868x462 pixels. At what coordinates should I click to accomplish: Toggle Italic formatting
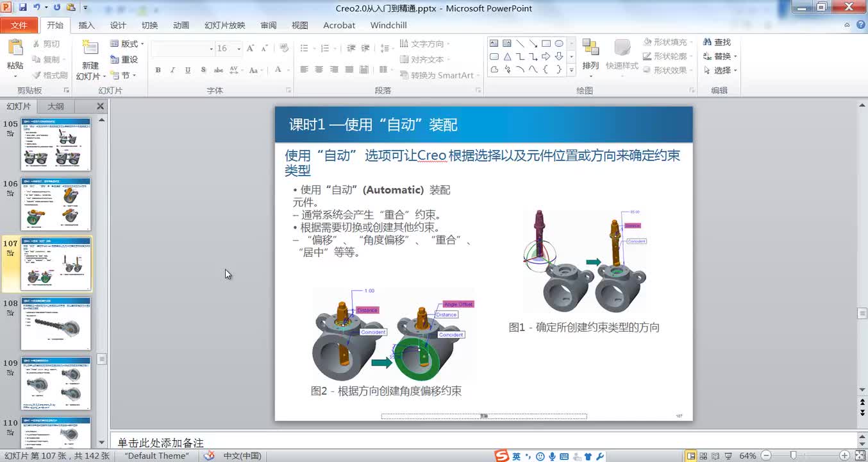(173, 70)
